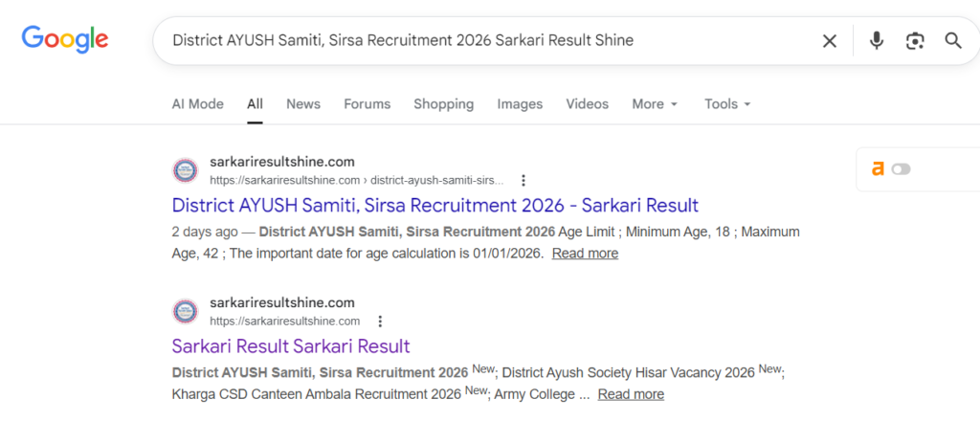Image resolution: width=980 pixels, height=422 pixels.
Task: Go to the Videos tab
Action: pyautogui.click(x=587, y=104)
